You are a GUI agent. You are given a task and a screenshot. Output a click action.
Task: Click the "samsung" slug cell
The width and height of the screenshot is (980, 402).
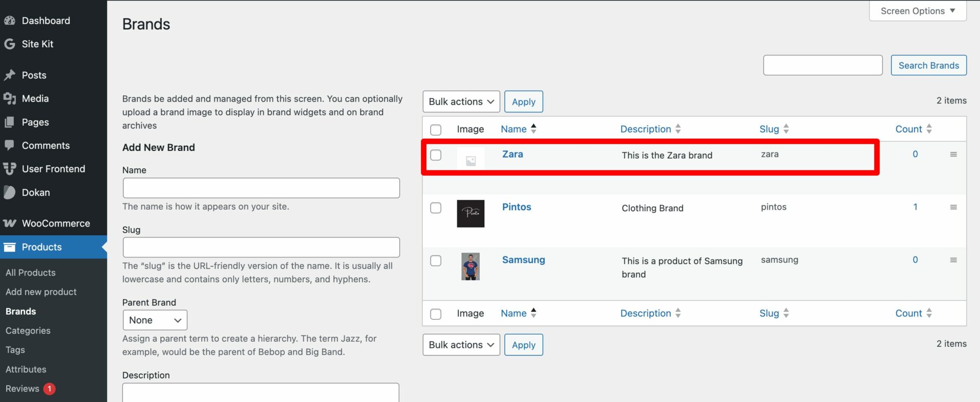(779, 260)
